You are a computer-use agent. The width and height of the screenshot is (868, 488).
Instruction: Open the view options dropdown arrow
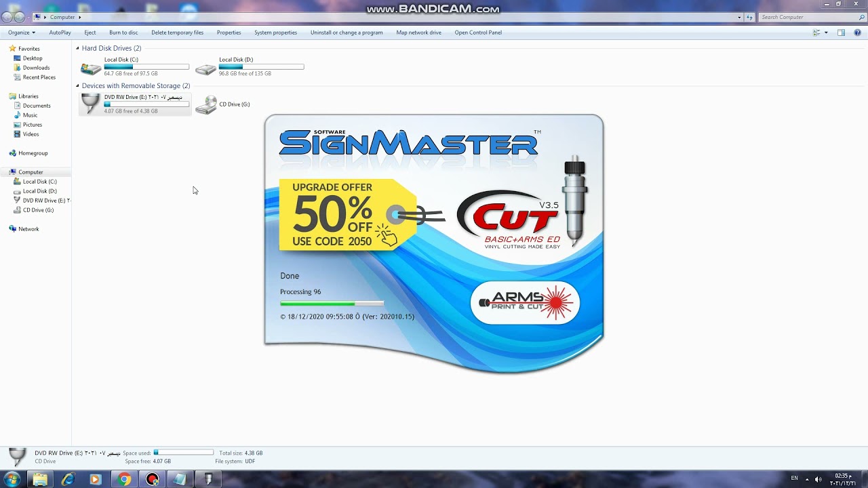(826, 33)
